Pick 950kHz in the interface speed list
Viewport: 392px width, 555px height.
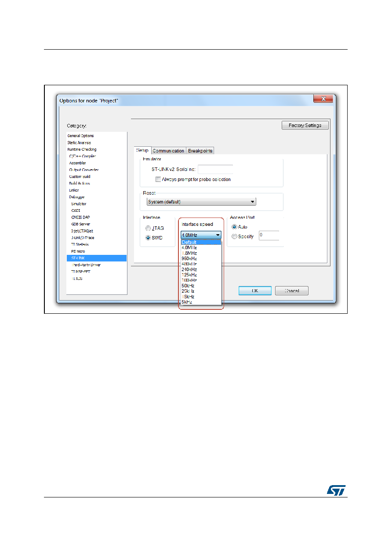click(201, 258)
